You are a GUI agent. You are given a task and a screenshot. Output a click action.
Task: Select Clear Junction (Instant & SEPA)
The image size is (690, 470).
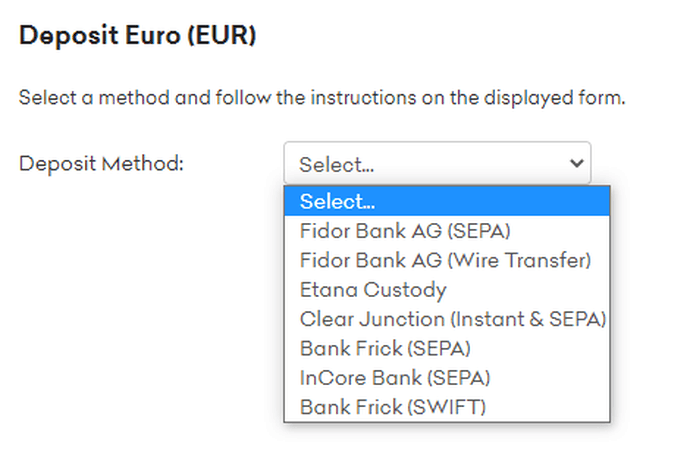(452, 319)
